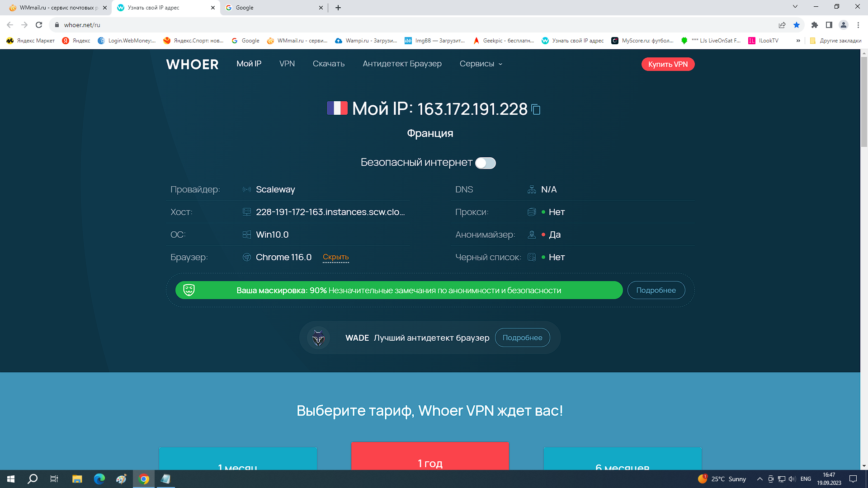
Task: Click the browser back arrow
Action: coord(10,25)
